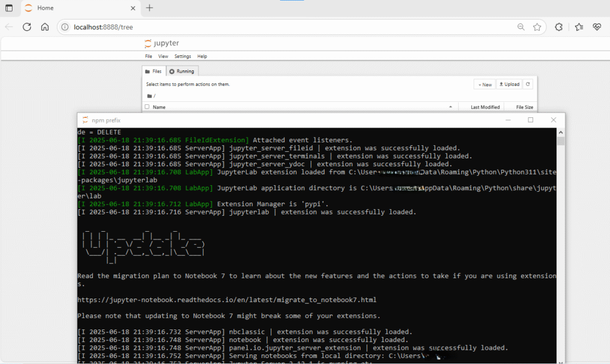
Task: Open the favorites list icon
Action: [x=579, y=27]
